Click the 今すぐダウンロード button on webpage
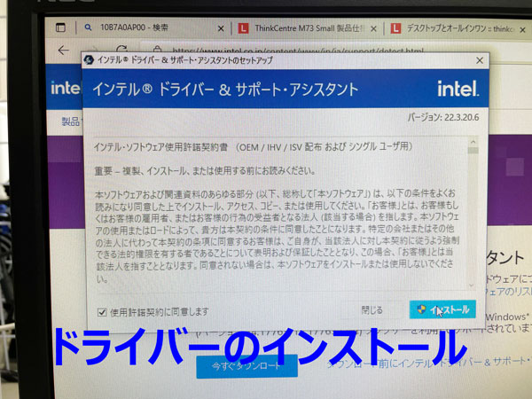Image resolution: width=532 pixels, height=399 pixels. click(x=246, y=366)
